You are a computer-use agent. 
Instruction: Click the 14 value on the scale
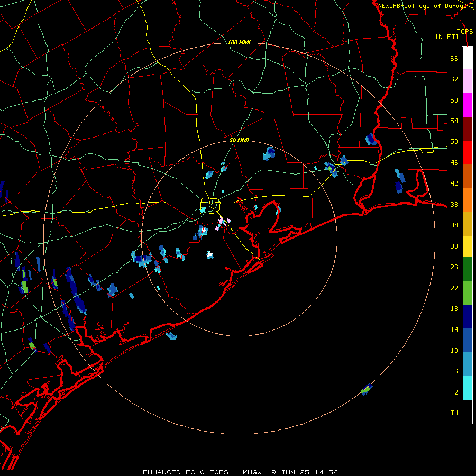pos(454,329)
